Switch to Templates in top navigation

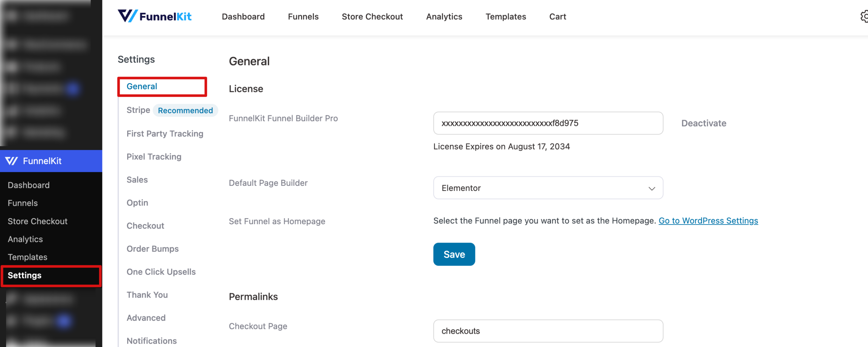(506, 17)
